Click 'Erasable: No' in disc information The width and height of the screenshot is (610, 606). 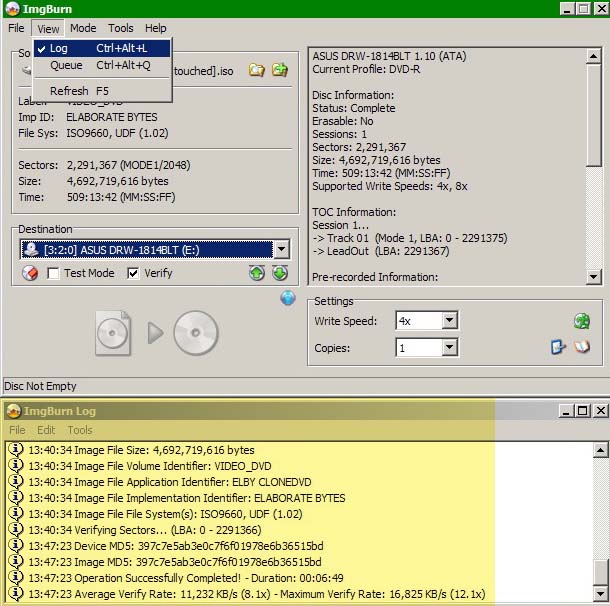click(343, 121)
